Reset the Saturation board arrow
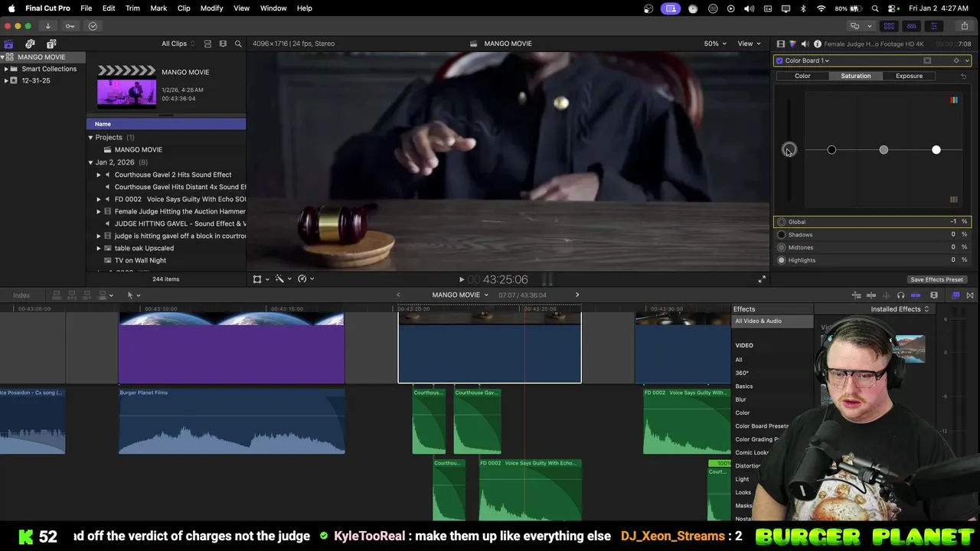The image size is (980, 551). (x=963, y=77)
